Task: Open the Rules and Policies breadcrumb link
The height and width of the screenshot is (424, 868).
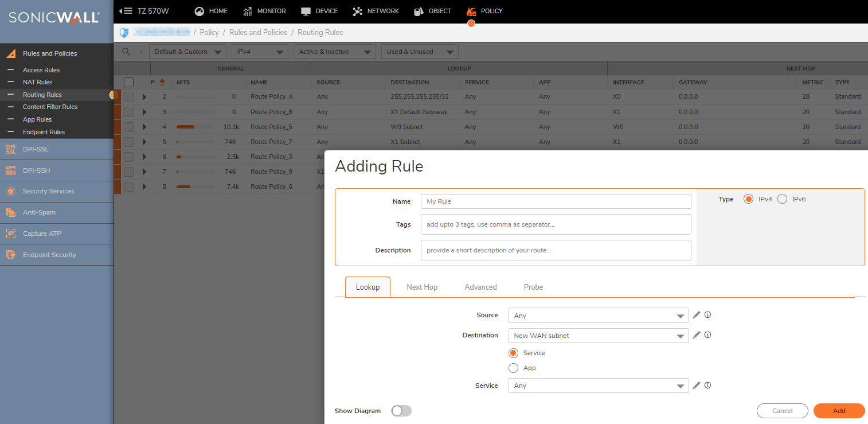Action: [x=258, y=33]
